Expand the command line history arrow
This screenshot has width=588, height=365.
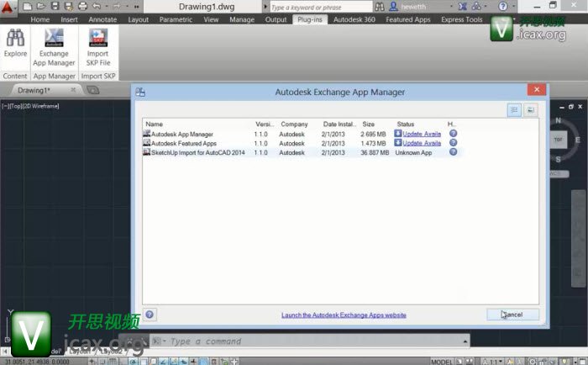[465, 341]
